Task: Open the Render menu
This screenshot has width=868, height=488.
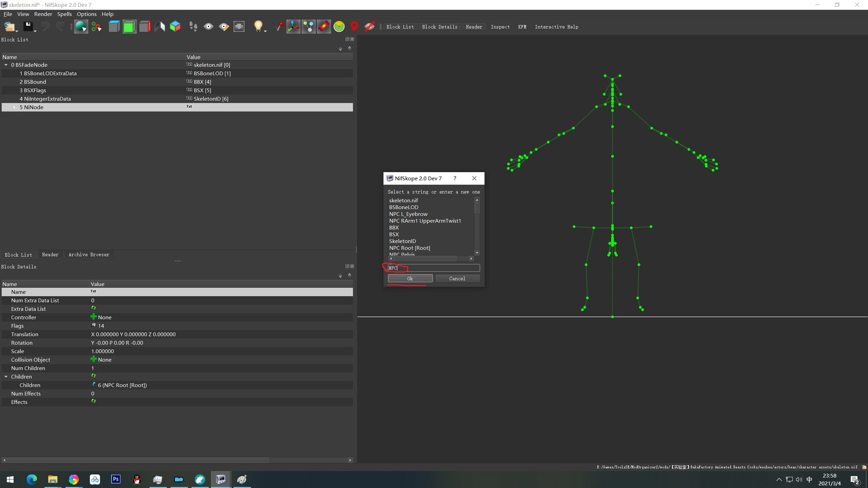Action: [43, 14]
